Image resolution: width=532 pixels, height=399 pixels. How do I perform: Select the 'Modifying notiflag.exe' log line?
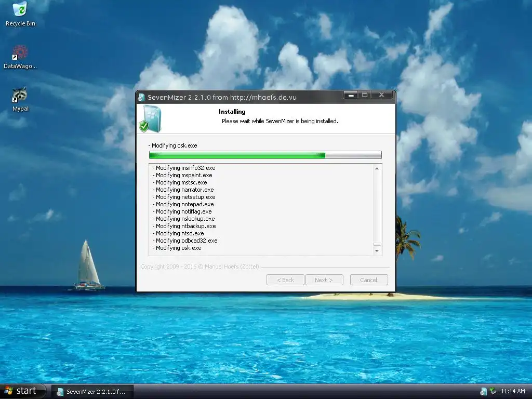[182, 212]
